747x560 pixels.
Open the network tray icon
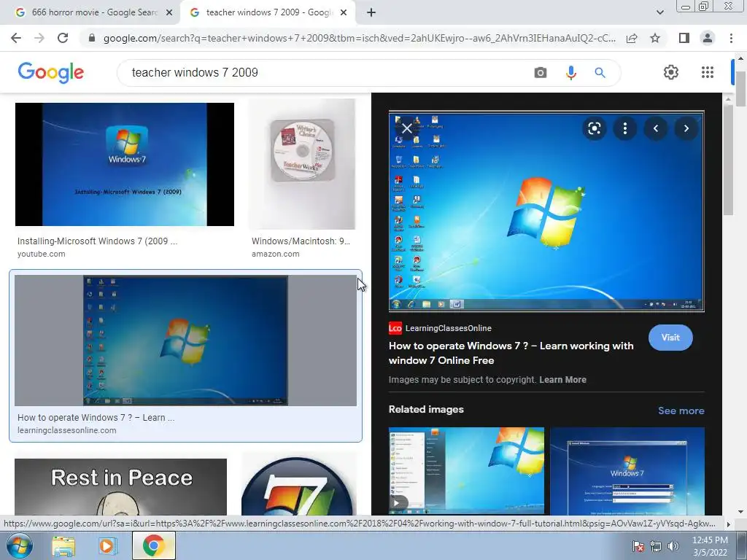(656, 546)
